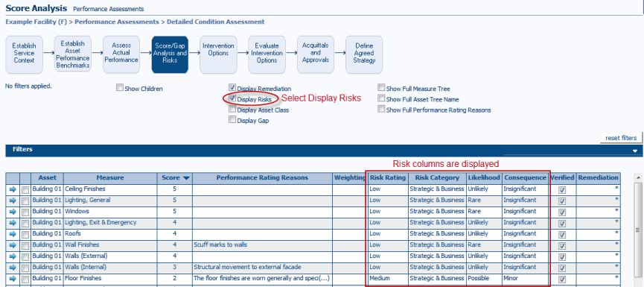The width and height of the screenshot is (644, 287).
Task: Uncheck Display Remediation option
Action: [232, 87]
